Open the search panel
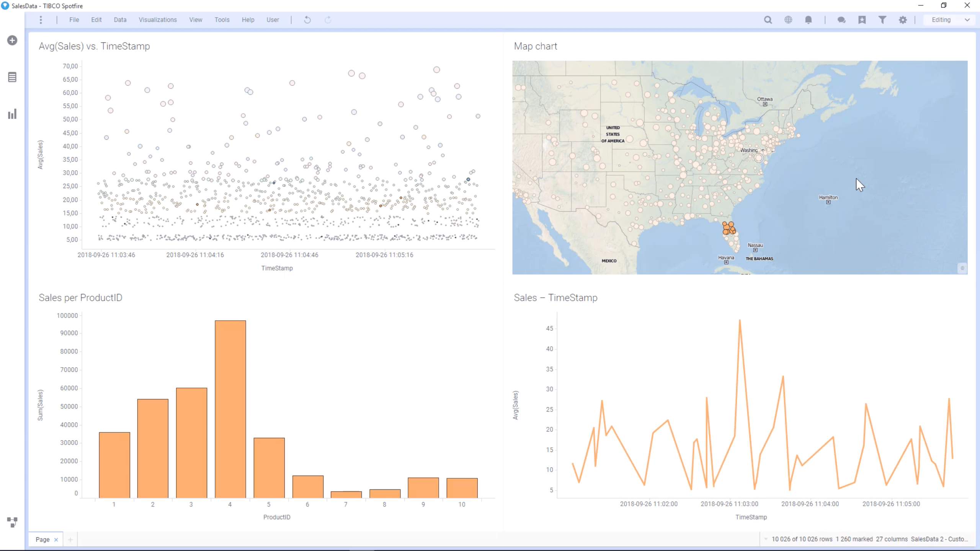980x551 pixels. pos(768,20)
